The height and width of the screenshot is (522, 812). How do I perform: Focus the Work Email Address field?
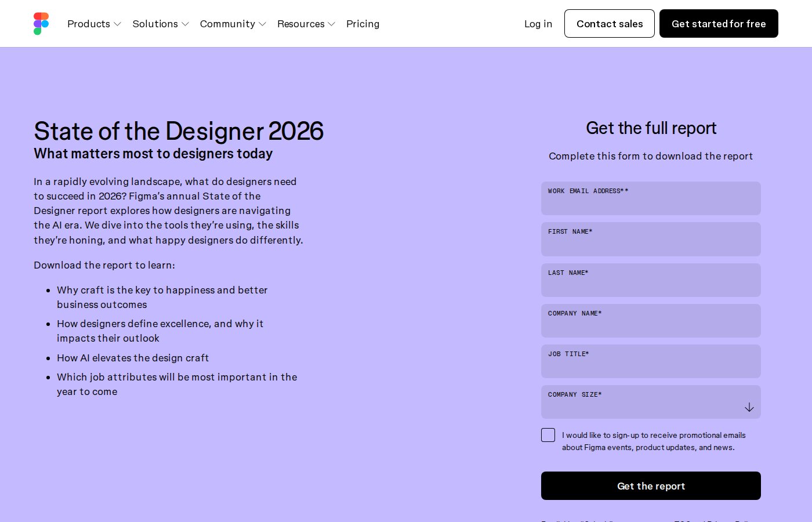coord(651,198)
